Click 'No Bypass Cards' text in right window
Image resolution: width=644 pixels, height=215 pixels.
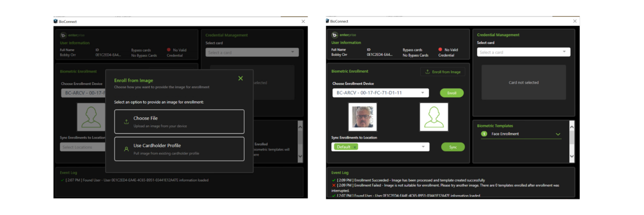pyautogui.click(x=416, y=55)
